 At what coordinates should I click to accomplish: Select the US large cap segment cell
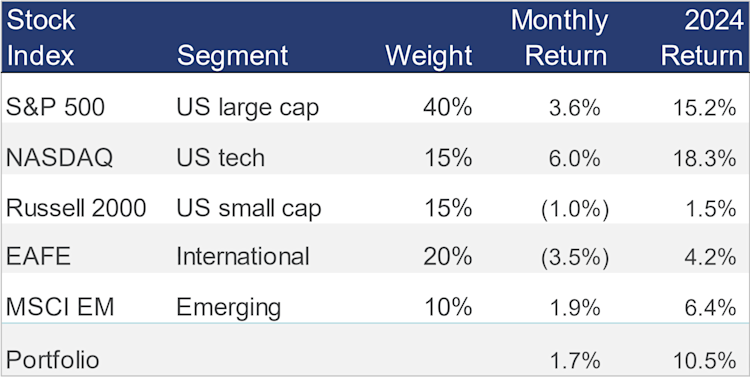pos(247,108)
